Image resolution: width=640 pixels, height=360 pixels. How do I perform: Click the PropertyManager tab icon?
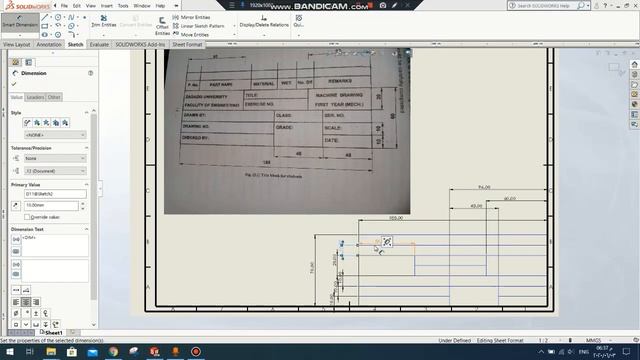coord(29,62)
